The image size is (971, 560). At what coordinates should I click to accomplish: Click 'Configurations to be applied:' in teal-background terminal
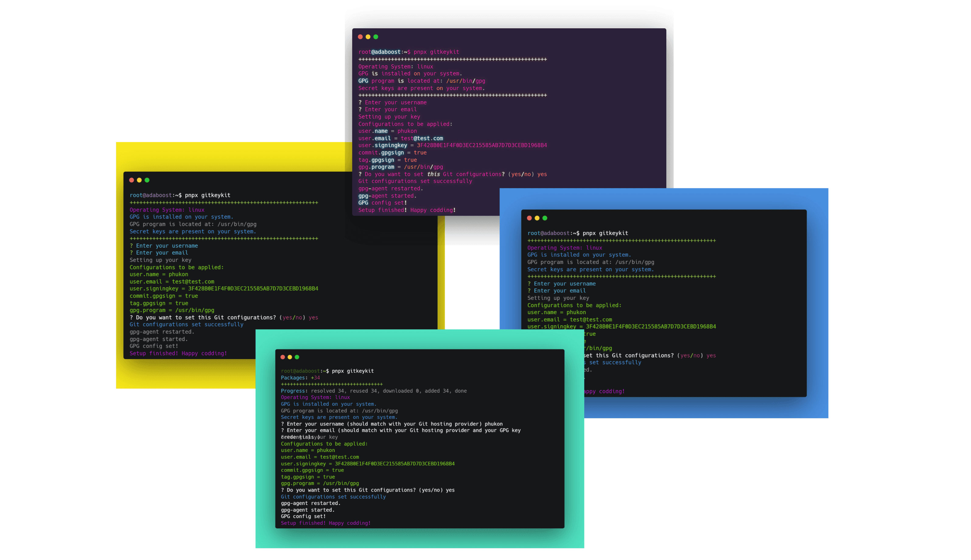click(324, 444)
